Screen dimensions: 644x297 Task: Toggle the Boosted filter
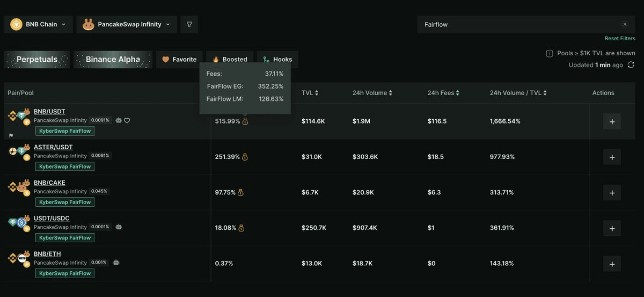[230, 60]
